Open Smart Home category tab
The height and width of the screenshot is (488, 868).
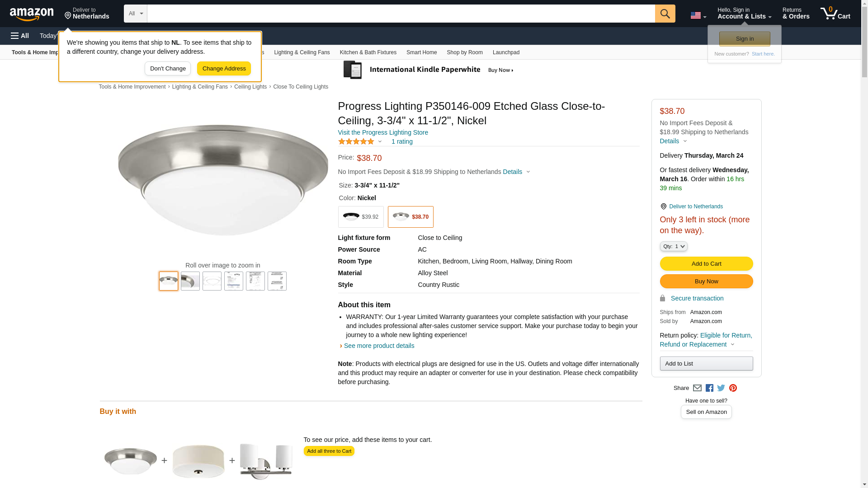pos(421,52)
